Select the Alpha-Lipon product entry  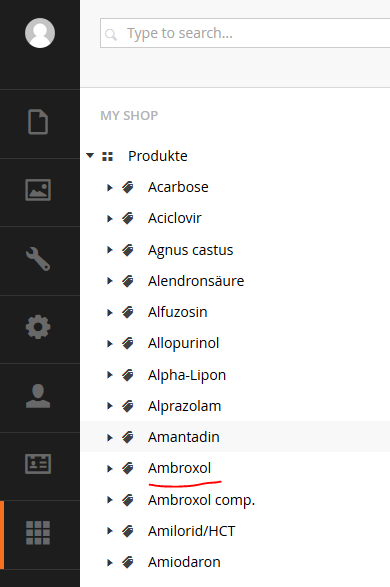tap(187, 375)
